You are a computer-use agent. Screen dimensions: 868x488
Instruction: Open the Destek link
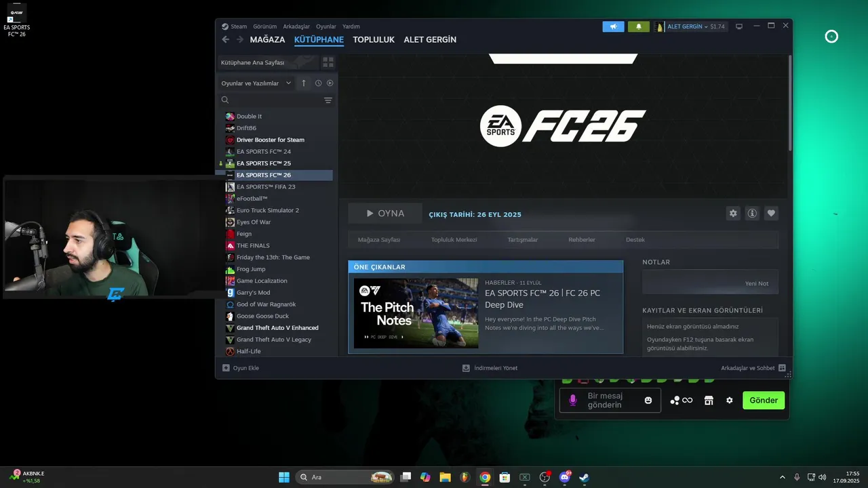pos(635,240)
